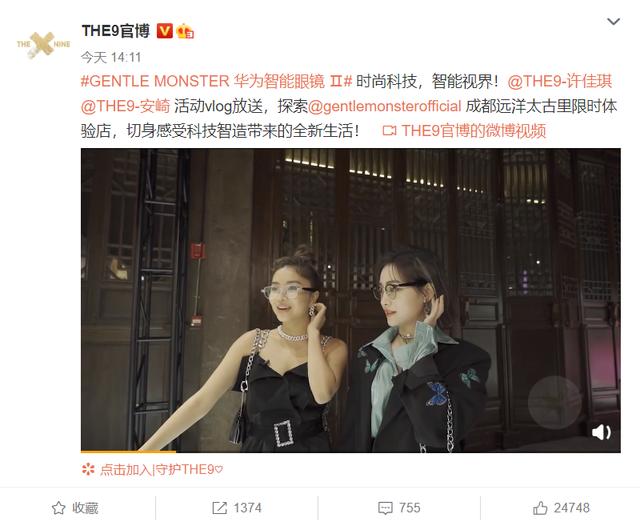
Task: Open @THE9-许佳琪 mention link
Action: pos(560,81)
